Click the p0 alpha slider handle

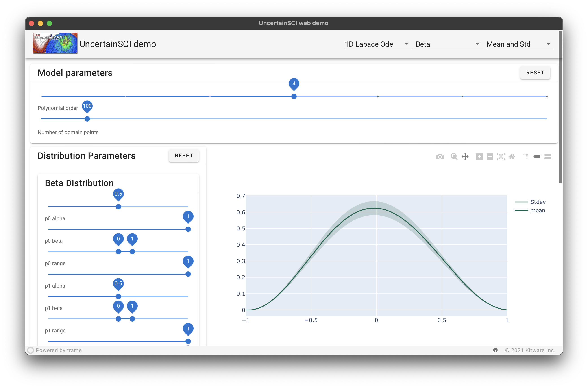[118, 207]
